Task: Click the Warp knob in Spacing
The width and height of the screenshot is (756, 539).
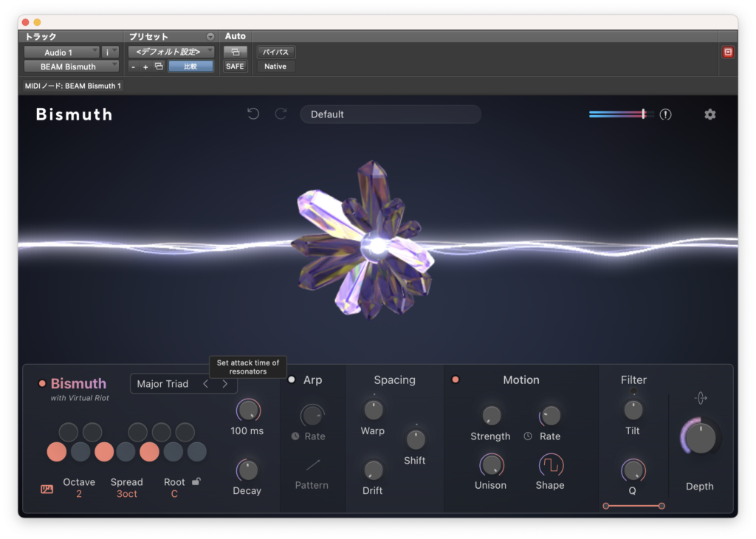Action: (373, 411)
